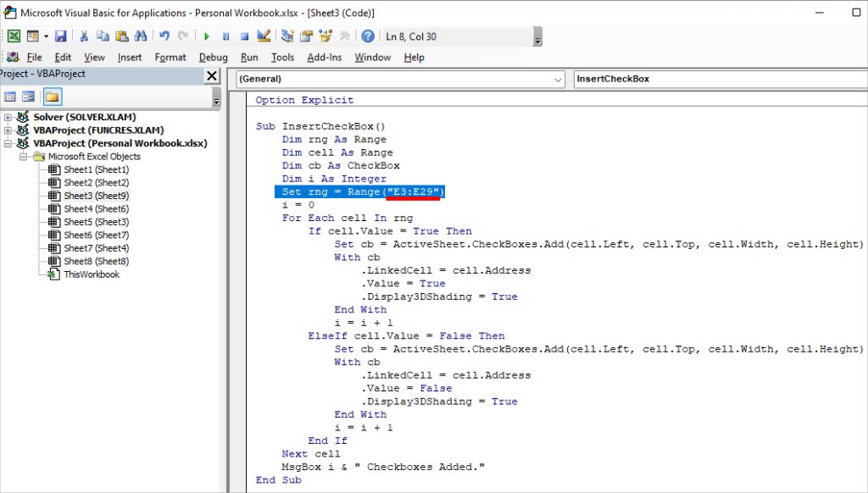Viewport: 868px width, 493px height.
Task: Save Personal Workbook.xlsx
Action: [62, 36]
